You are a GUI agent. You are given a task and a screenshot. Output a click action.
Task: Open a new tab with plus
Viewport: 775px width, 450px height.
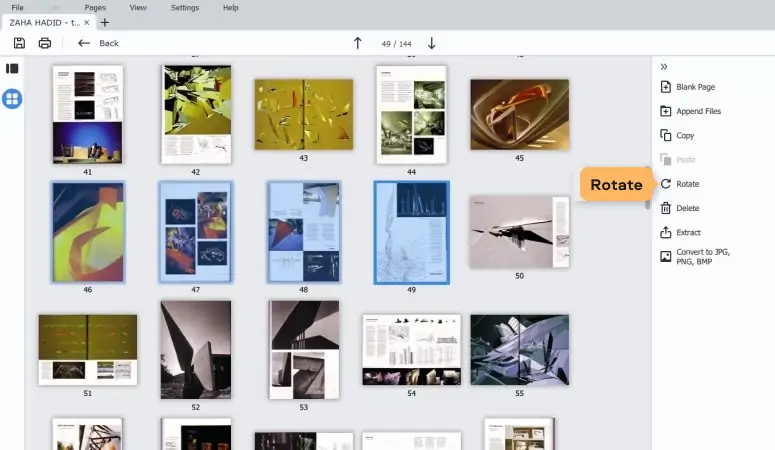(x=105, y=22)
